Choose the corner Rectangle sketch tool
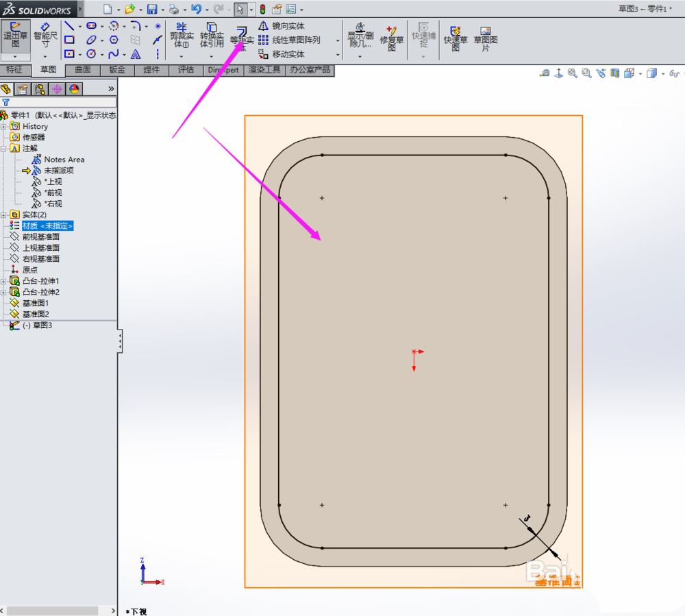The image size is (685, 616). (69, 40)
